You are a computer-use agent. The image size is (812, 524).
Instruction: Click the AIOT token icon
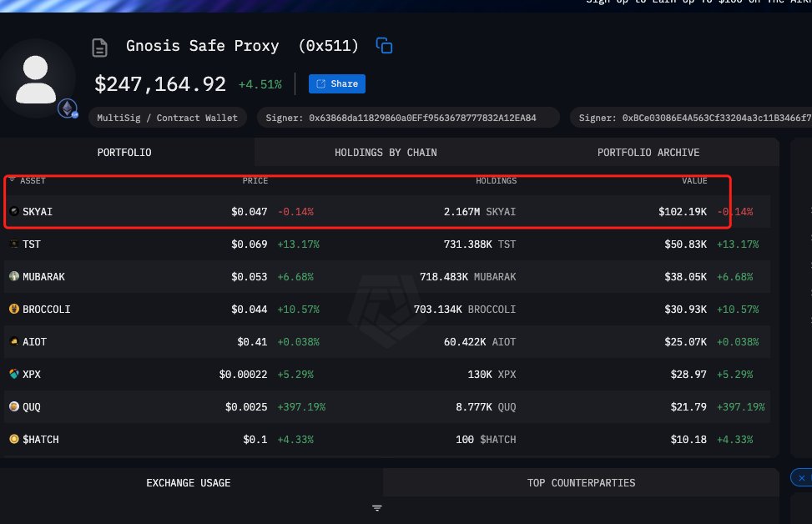(x=14, y=342)
